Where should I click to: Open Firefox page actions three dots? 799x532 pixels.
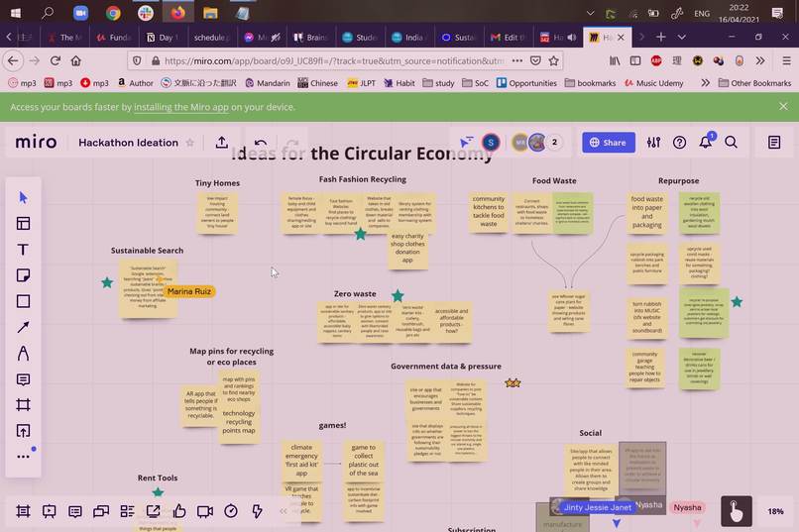(x=517, y=60)
